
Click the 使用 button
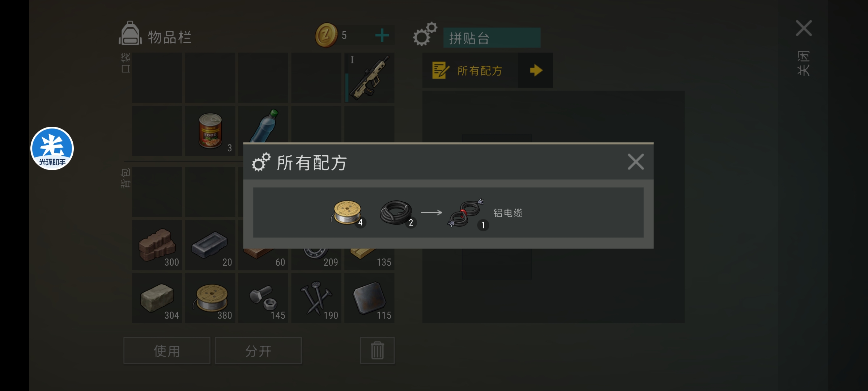167,350
